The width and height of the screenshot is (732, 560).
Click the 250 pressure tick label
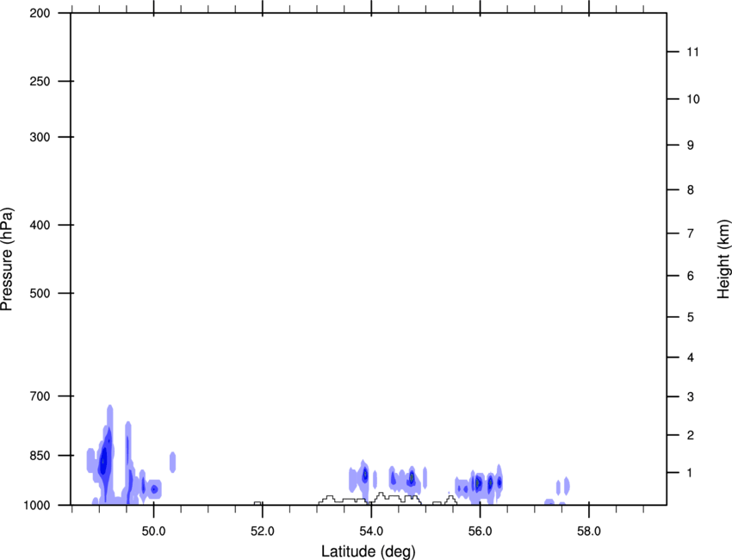pyautogui.click(x=40, y=81)
